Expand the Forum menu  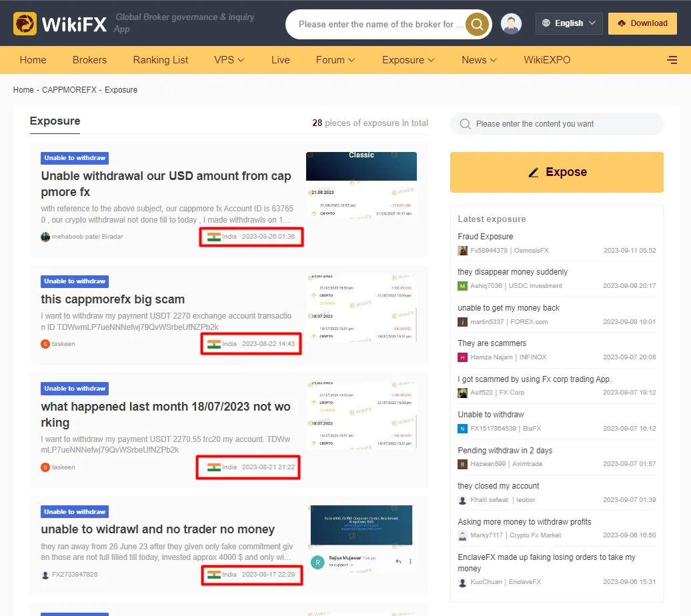point(335,60)
